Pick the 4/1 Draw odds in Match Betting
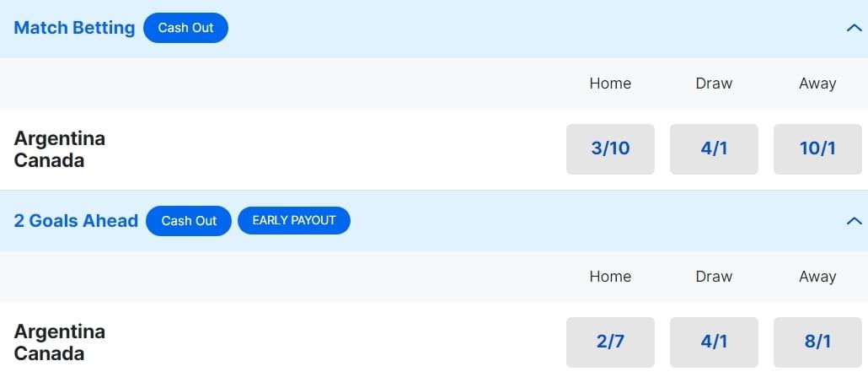868x377 pixels. coord(714,149)
